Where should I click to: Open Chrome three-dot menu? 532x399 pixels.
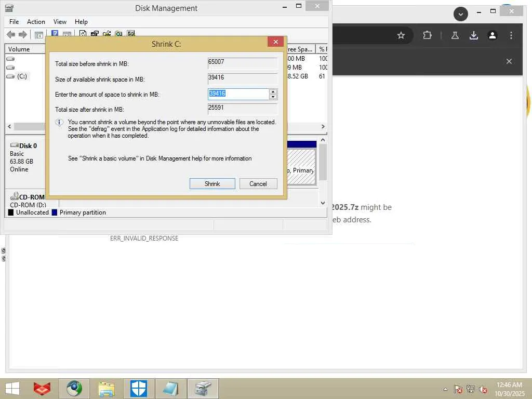(511, 35)
